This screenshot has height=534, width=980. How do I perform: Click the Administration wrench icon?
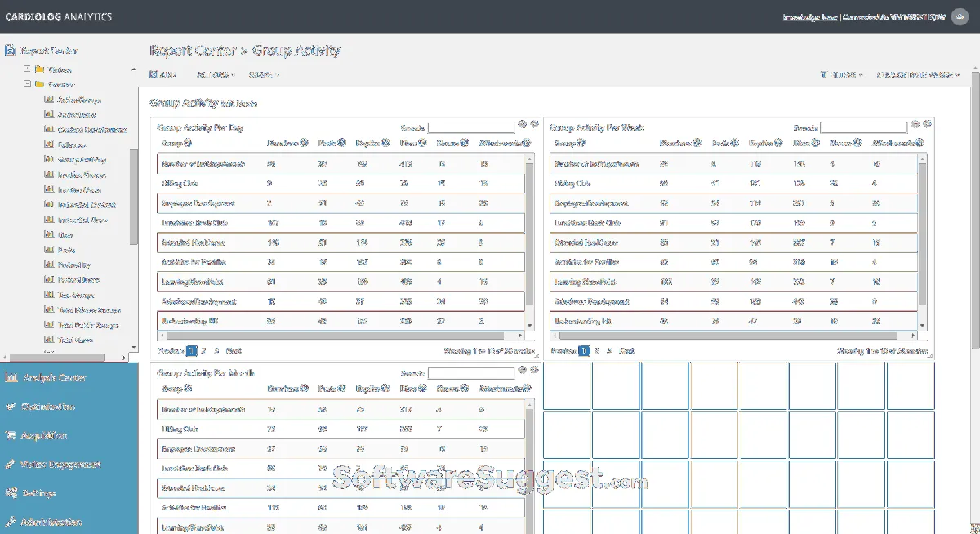(x=11, y=522)
